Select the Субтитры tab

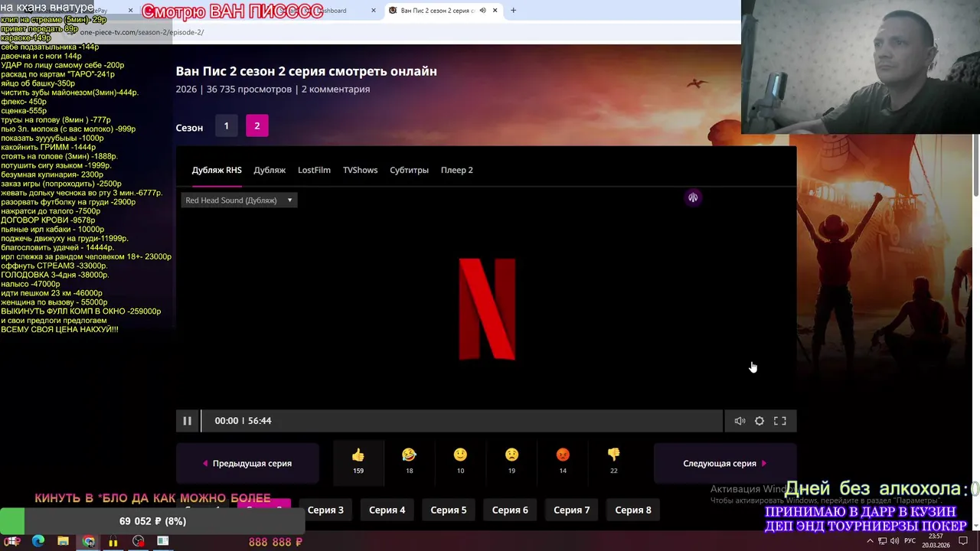[x=409, y=170]
